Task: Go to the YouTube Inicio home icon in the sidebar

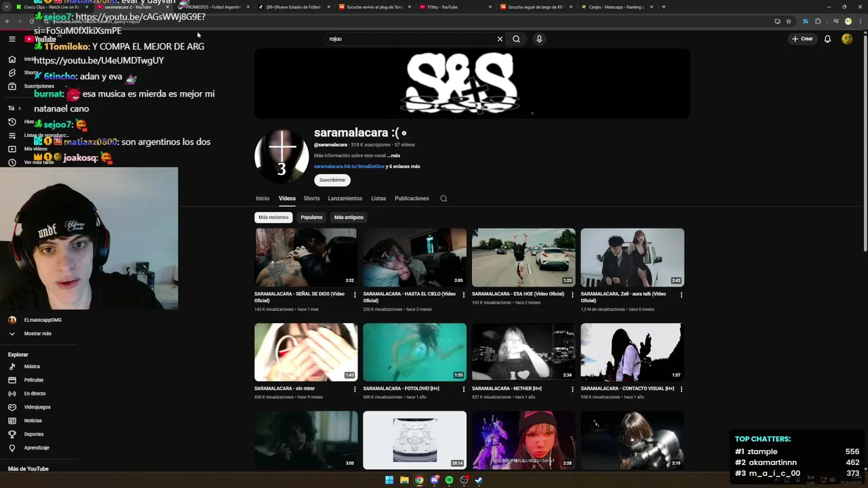Action: 12,59
